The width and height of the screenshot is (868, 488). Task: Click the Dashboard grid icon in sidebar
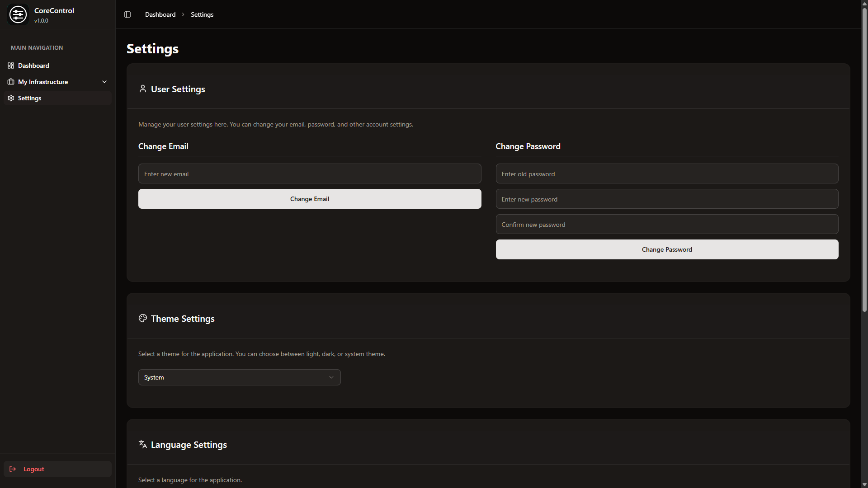(x=11, y=66)
